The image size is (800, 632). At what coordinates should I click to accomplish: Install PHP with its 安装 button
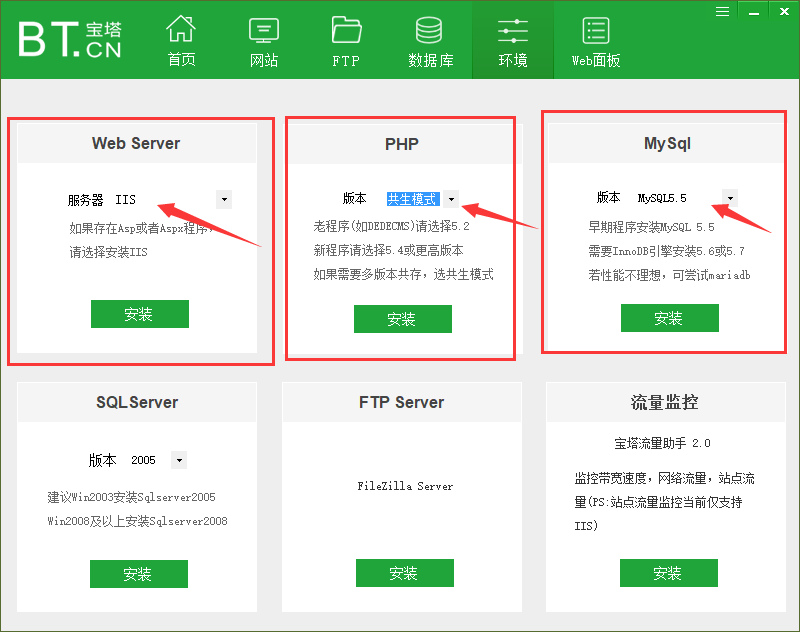pyautogui.click(x=403, y=319)
